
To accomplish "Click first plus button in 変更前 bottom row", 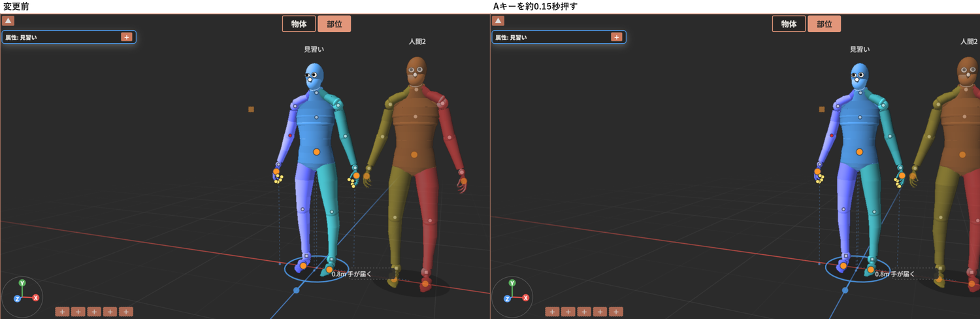I will pos(62,312).
